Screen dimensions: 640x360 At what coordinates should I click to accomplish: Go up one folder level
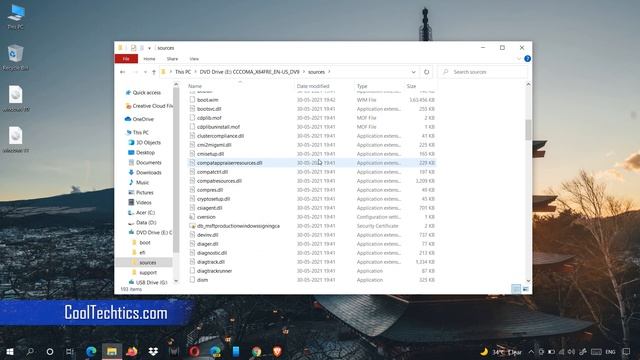coord(154,72)
